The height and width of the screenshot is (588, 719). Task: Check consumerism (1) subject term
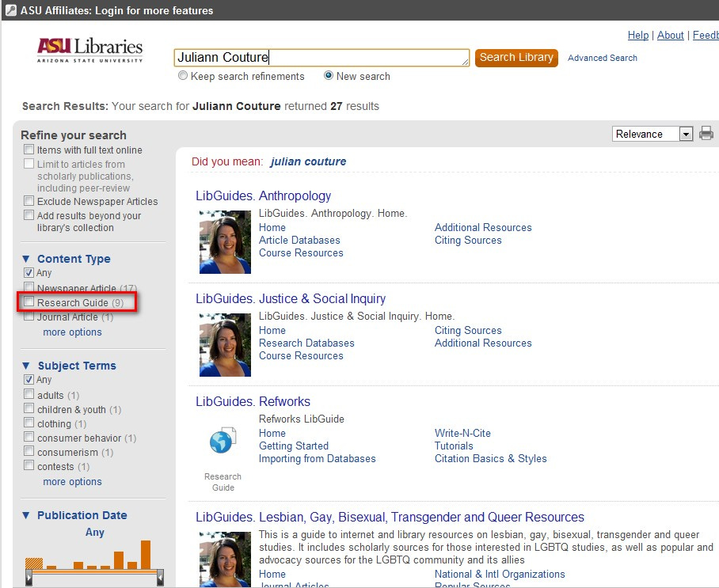[x=29, y=451]
